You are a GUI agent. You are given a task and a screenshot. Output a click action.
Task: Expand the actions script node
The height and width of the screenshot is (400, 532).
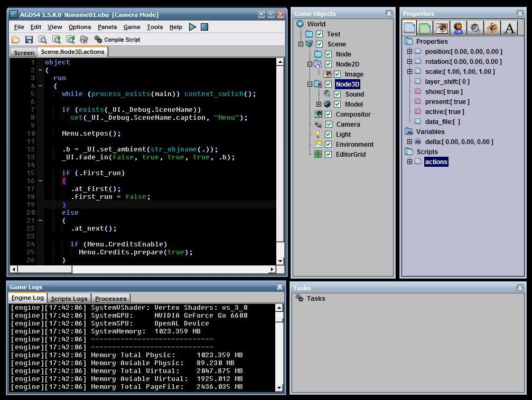(x=409, y=162)
